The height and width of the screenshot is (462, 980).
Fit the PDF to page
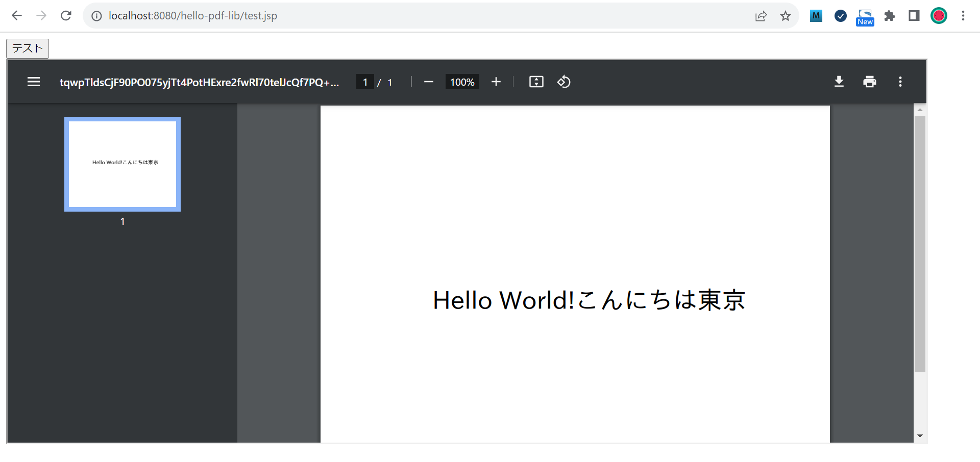536,82
